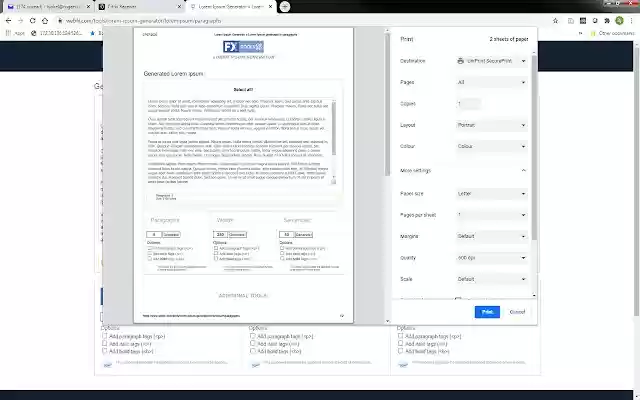Click reader mode icon beside bookmark star
Screen dimensions: 640x400
pos(571,20)
